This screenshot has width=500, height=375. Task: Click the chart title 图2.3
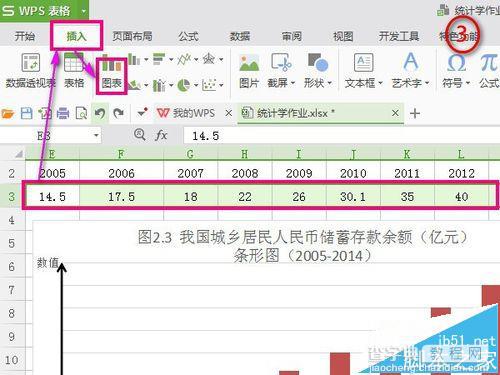pyautogui.click(x=303, y=247)
